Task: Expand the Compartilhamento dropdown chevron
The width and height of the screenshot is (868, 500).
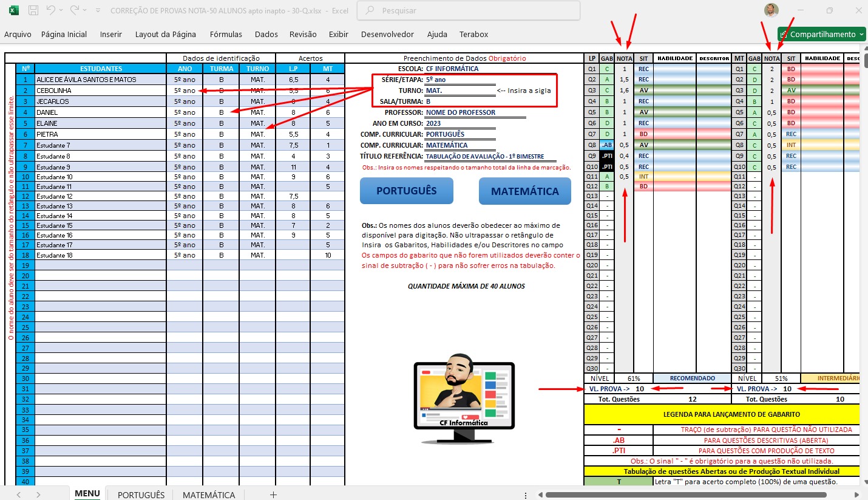Action: pyautogui.click(x=863, y=35)
